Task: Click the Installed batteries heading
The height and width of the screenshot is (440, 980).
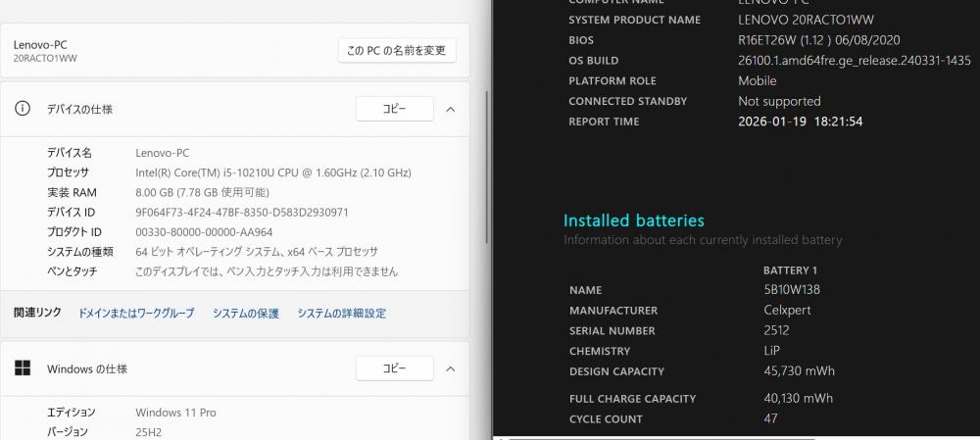Action: tap(633, 220)
